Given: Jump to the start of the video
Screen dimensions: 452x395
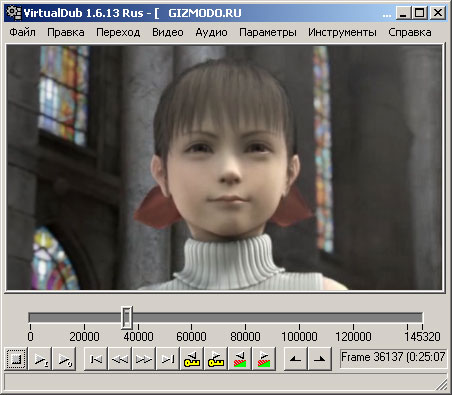Looking at the screenshot, I should (x=96, y=359).
